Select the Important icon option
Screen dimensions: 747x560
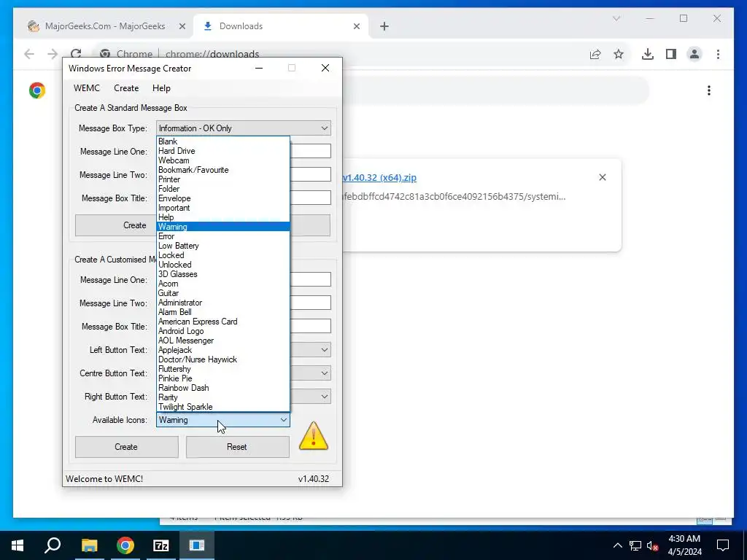[x=223, y=208]
